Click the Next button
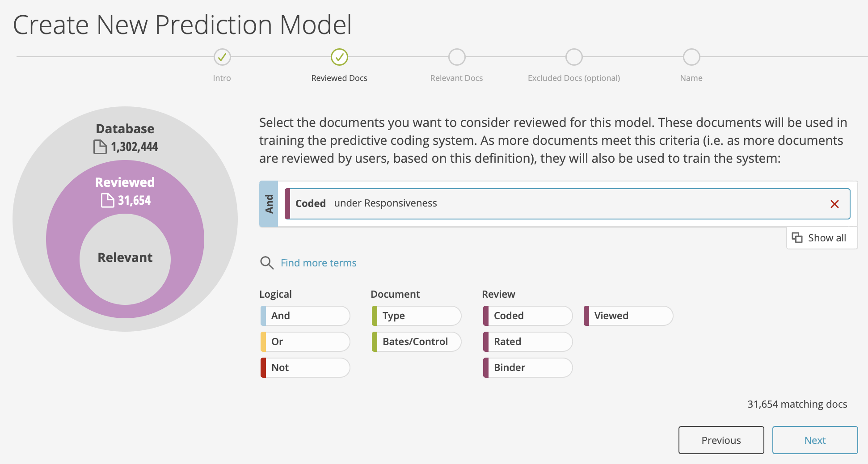Image resolution: width=868 pixels, height=464 pixels. pyautogui.click(x=815, y=440)
